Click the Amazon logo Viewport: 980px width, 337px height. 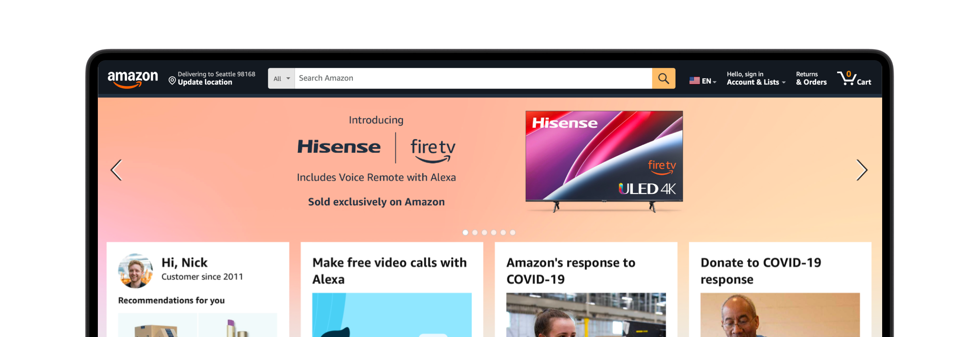pyautogui.click(x=133, y=78)
